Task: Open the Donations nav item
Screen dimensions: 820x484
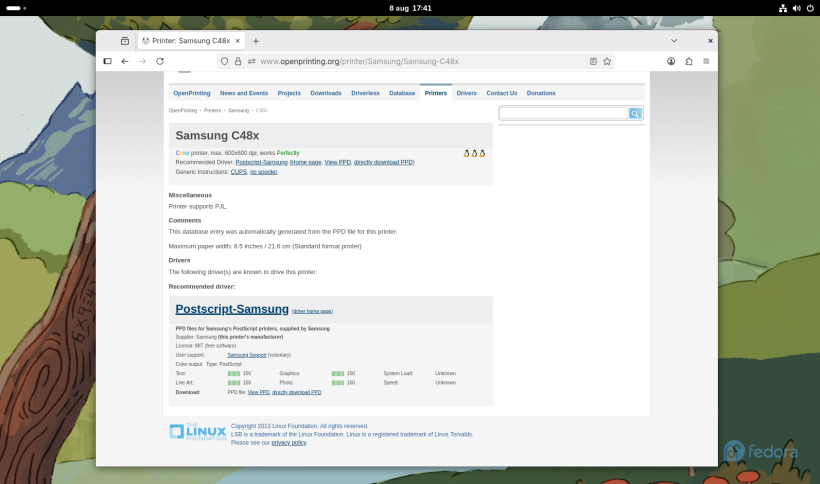Action: point(541,93)
